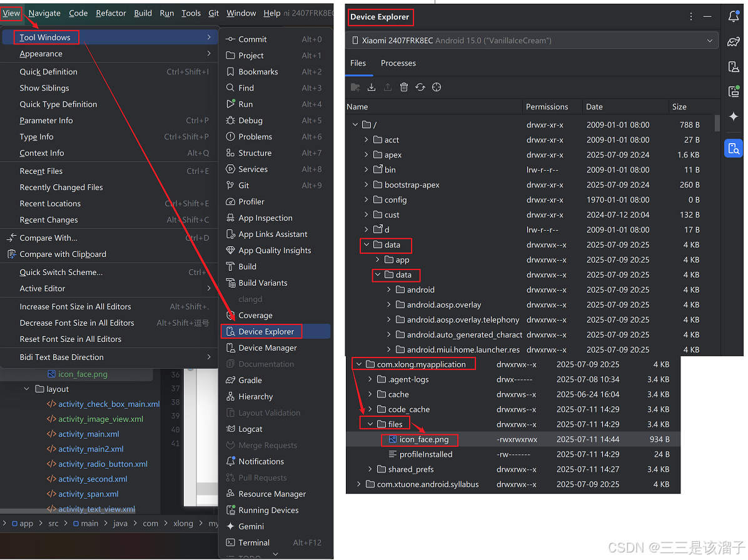Open Device Manager tool window
The height and width of the screenshot is (560, 748).
(275, 347)
